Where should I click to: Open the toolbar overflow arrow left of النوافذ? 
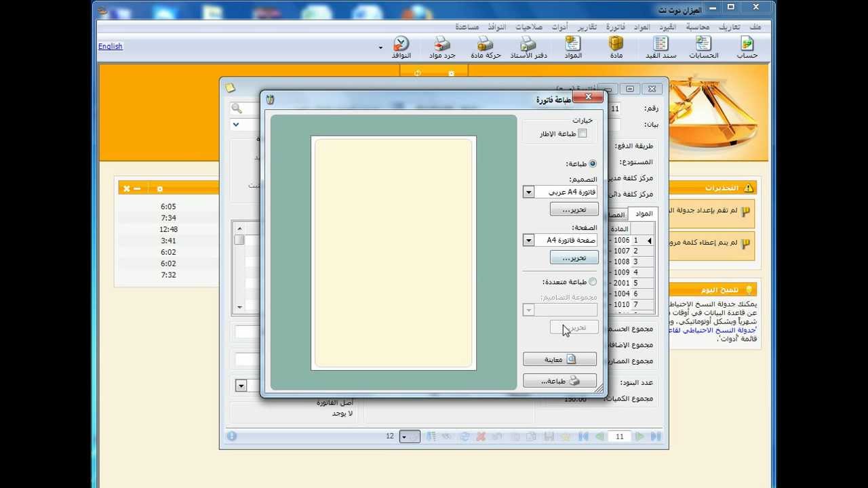(x=380, y=47)
